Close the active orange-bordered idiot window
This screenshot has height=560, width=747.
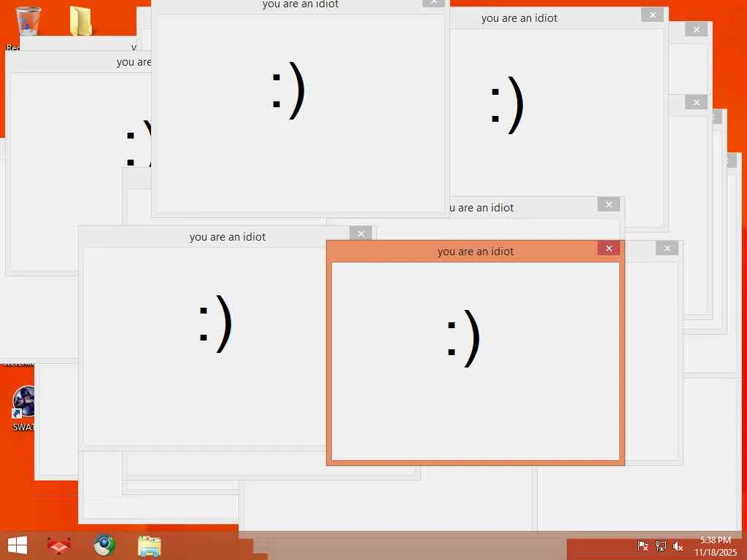608,248
